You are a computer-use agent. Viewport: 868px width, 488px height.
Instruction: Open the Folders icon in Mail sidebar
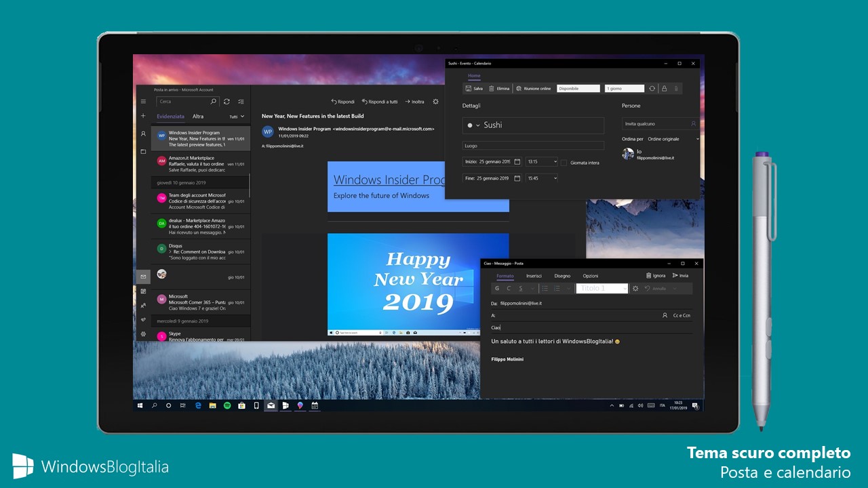click(143, 152)
